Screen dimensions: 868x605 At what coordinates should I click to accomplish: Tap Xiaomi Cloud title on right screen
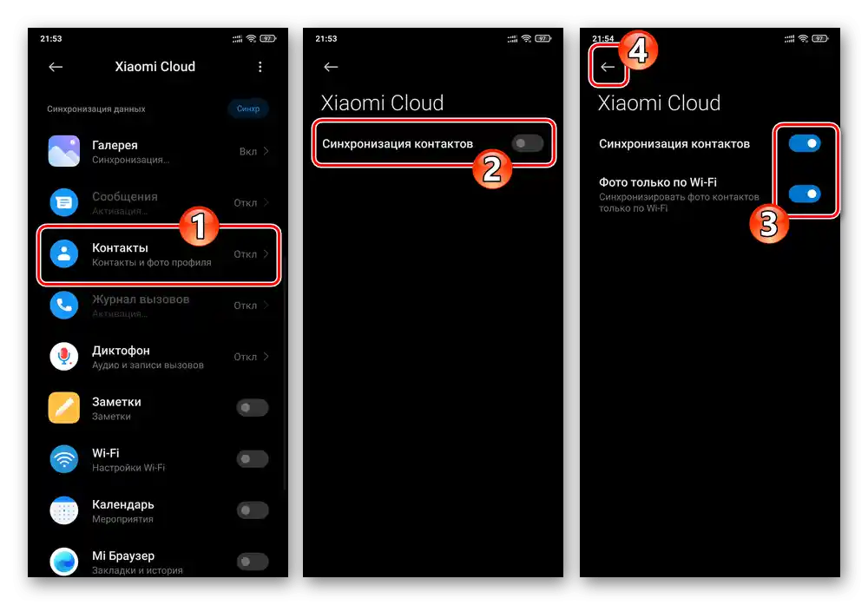pos(660,103)
